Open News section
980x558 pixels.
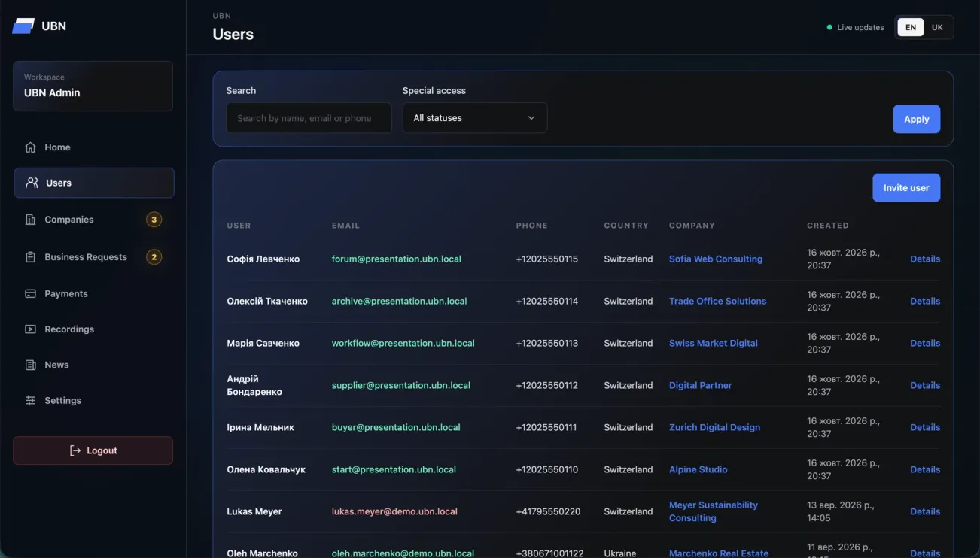click(x=94, y=365)
